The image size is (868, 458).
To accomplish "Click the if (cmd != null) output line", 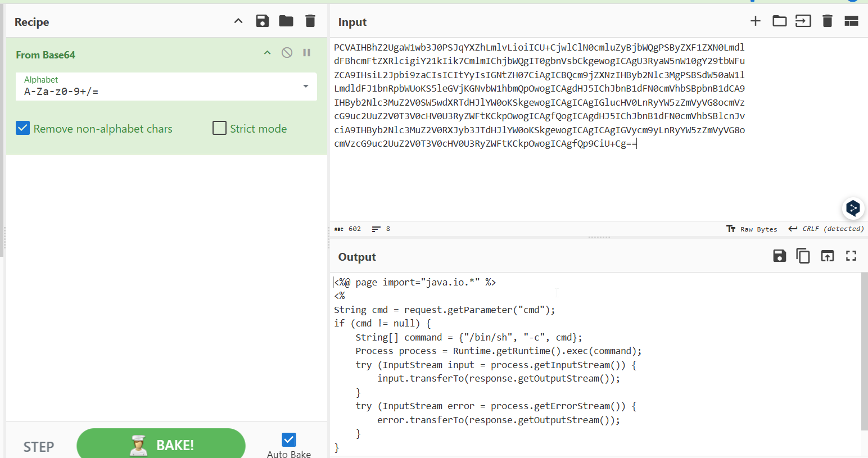I will (x=383, y=323).
